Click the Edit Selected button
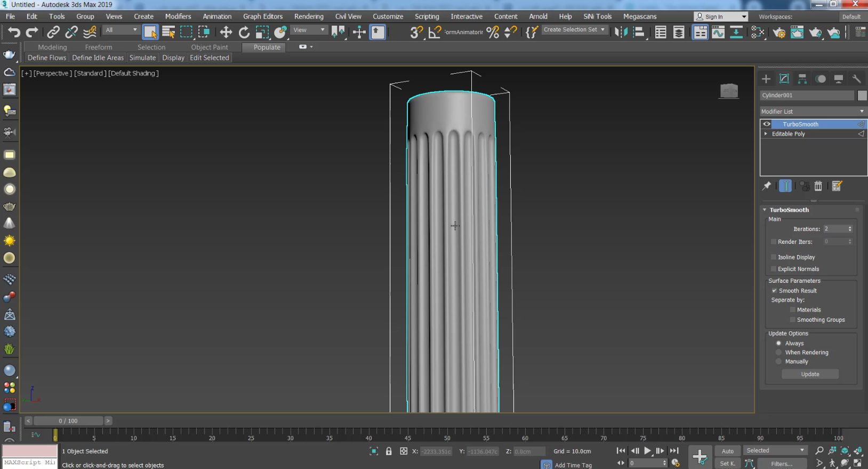This screenshot has height=469, width=868. tap(210, 58)
